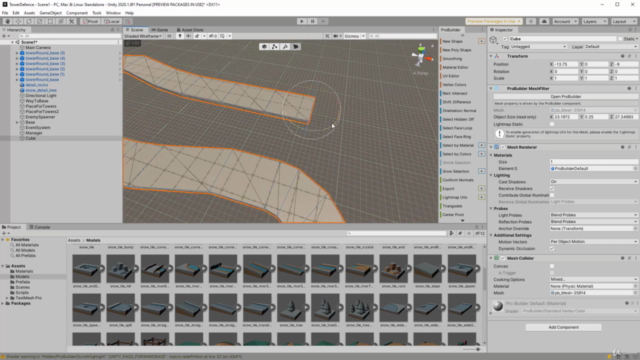Toggle the Pivot handle position button

click(91, 21)
